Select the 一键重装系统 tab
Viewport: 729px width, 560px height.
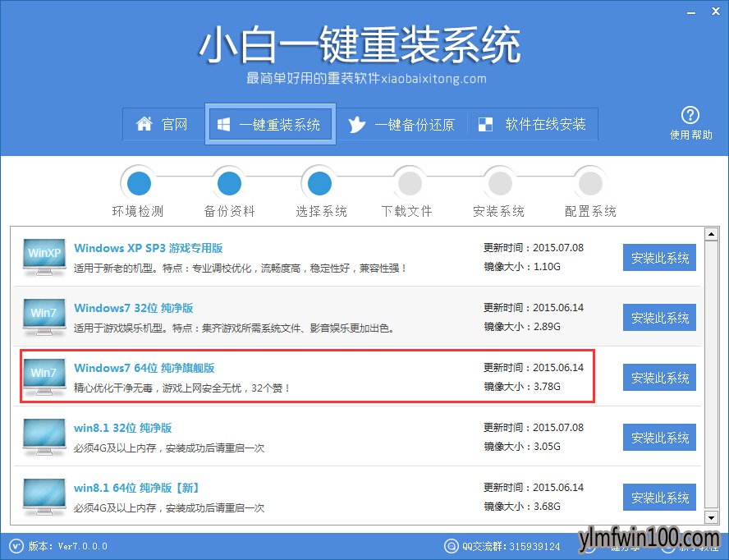tap(270, 124)
